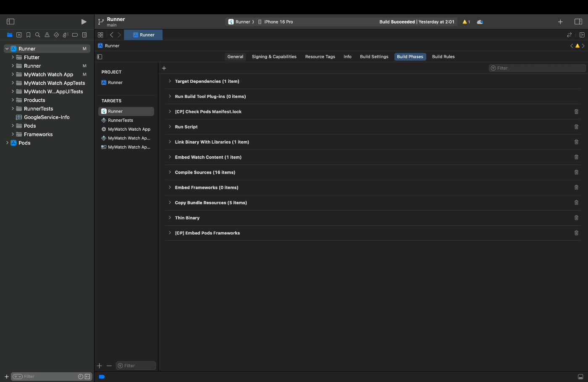Delete the Thin Binary phase
This screenshot has height=382, width=588.
click(x=576, y=218)
